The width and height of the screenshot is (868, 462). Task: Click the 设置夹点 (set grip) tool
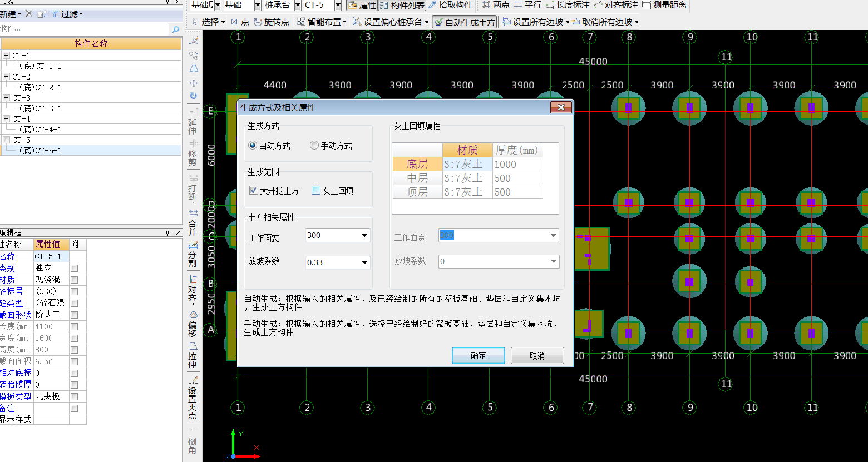(x=193, y=398)
